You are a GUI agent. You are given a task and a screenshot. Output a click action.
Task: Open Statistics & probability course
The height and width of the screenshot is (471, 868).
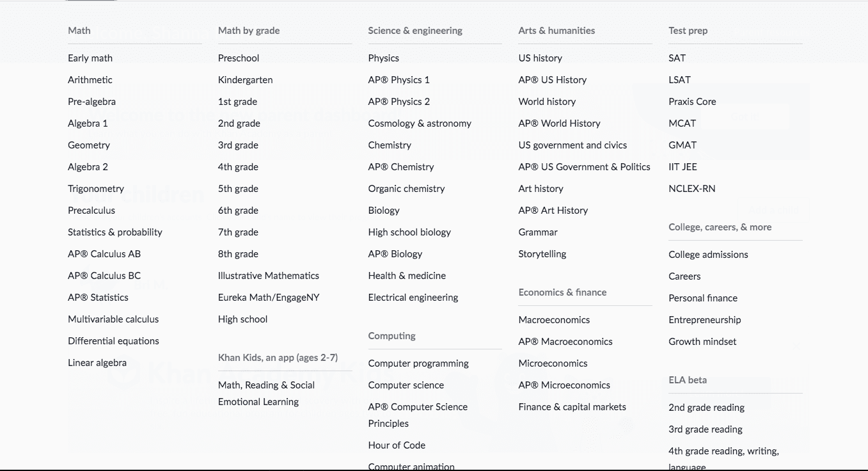115,232
